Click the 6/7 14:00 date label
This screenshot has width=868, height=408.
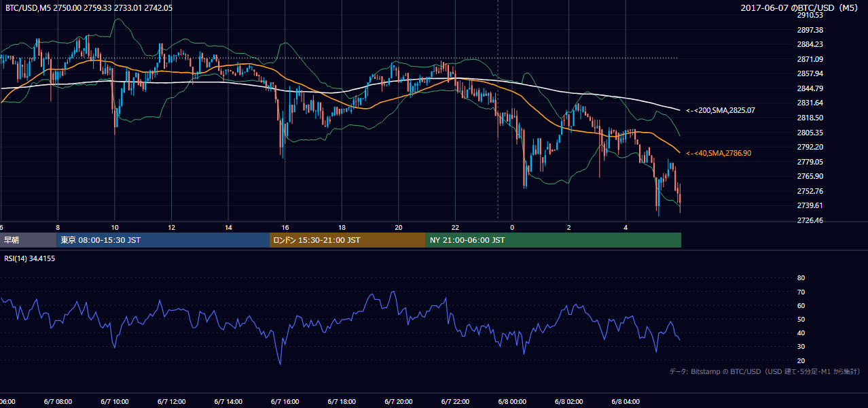(x=228, y=402)
